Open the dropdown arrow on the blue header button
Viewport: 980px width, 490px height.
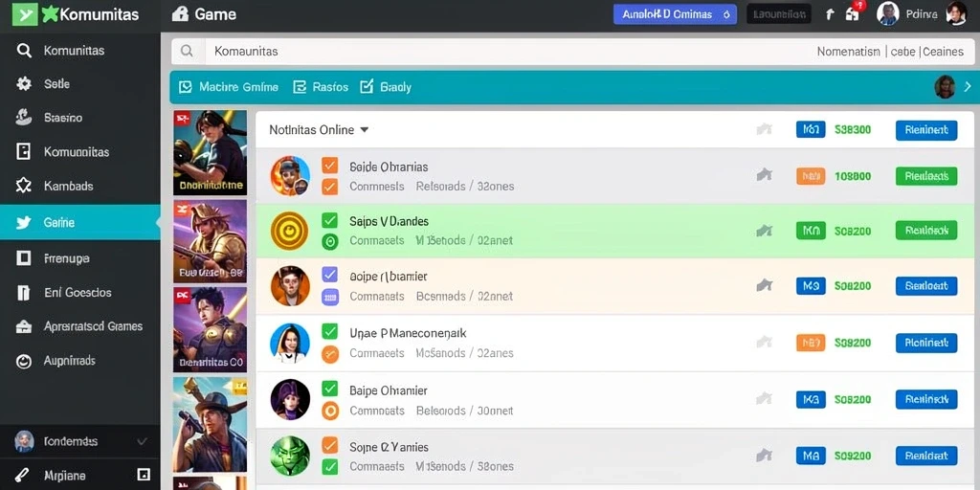coord(726,14)
